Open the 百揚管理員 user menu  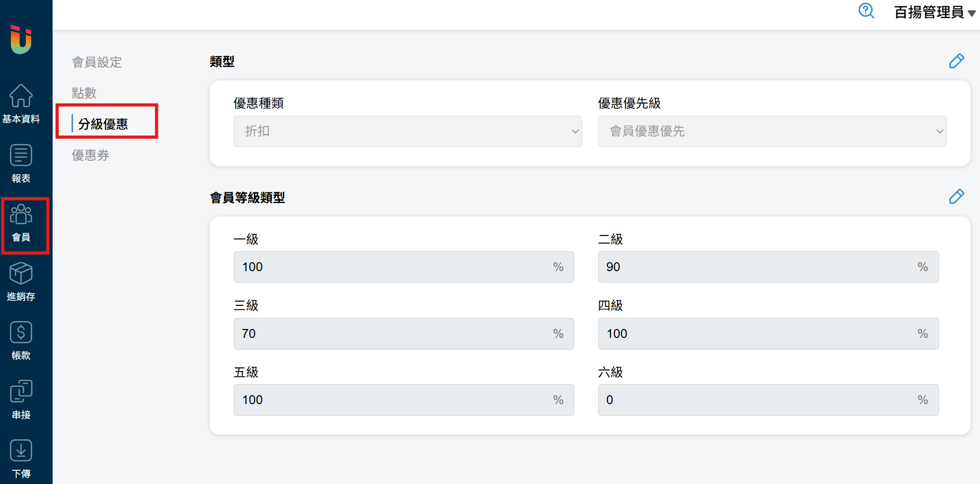pos(935,12)
